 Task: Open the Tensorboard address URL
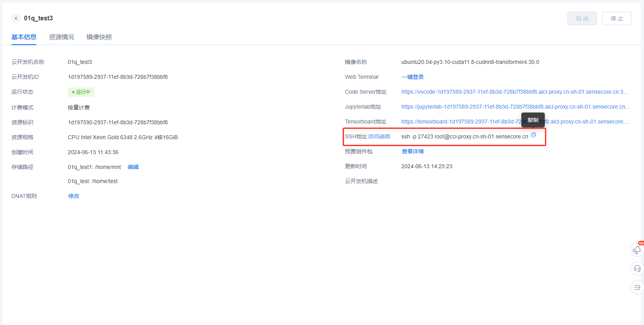point(516,122)
